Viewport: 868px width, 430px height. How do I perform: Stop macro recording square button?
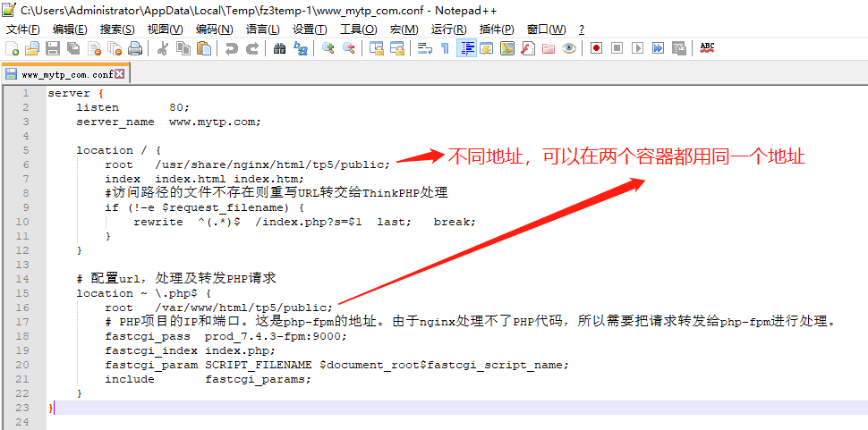coord(617,48)
